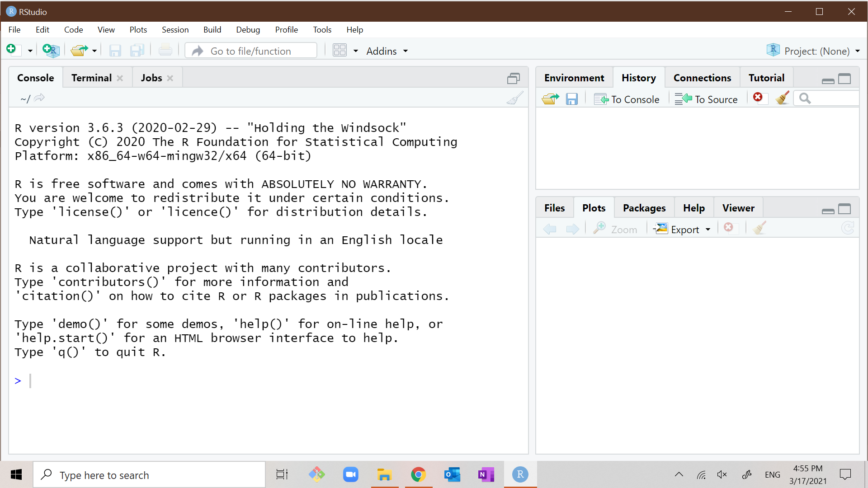
Task: Open the Session menu
Action: click(175, 29)
